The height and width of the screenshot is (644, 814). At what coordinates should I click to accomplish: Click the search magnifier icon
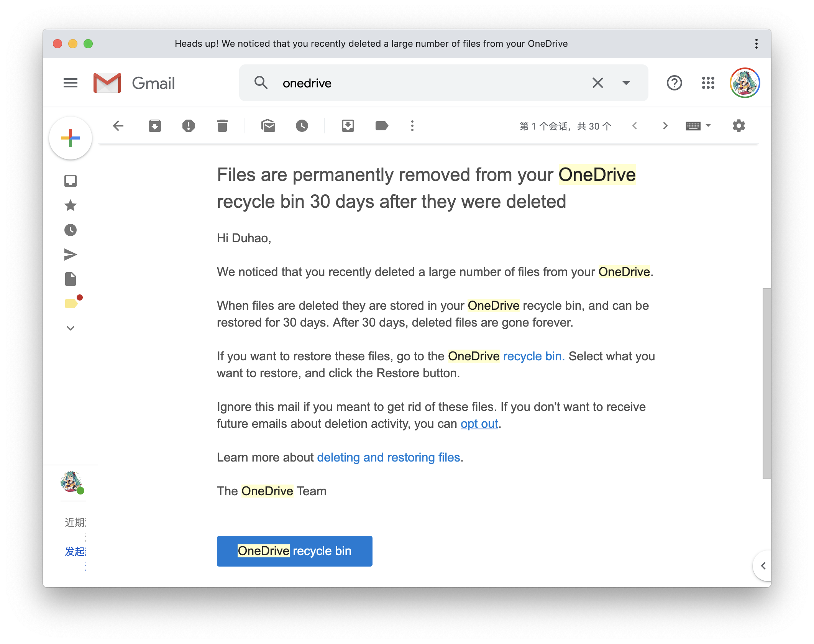point(261,83)
